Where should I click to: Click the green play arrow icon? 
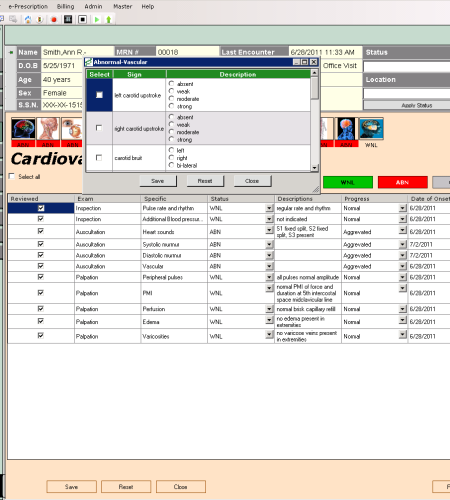tap(97, 19)
